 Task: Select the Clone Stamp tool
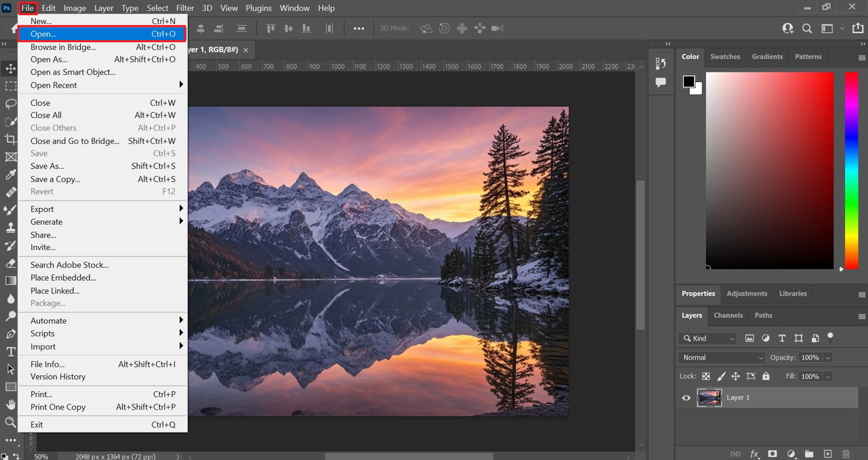tap(10, 228)
